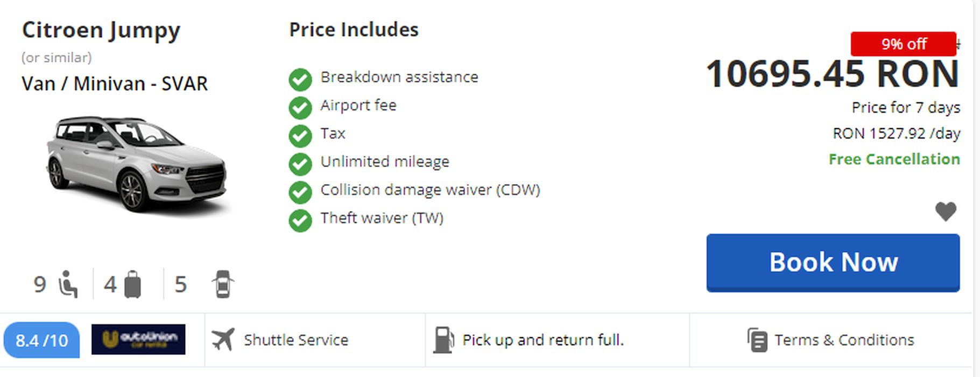Click the Free Cancellation text

tap(894, 159)
